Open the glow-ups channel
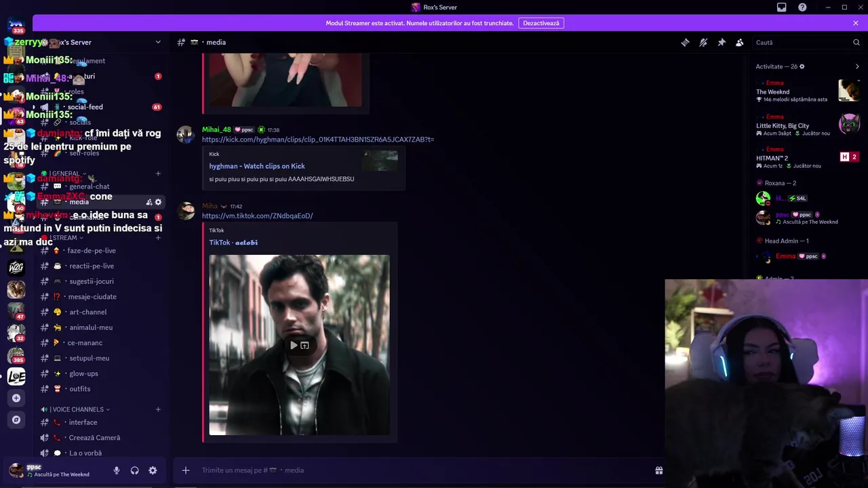The width and height of the screenshot is (868, 488). point(83,373)
